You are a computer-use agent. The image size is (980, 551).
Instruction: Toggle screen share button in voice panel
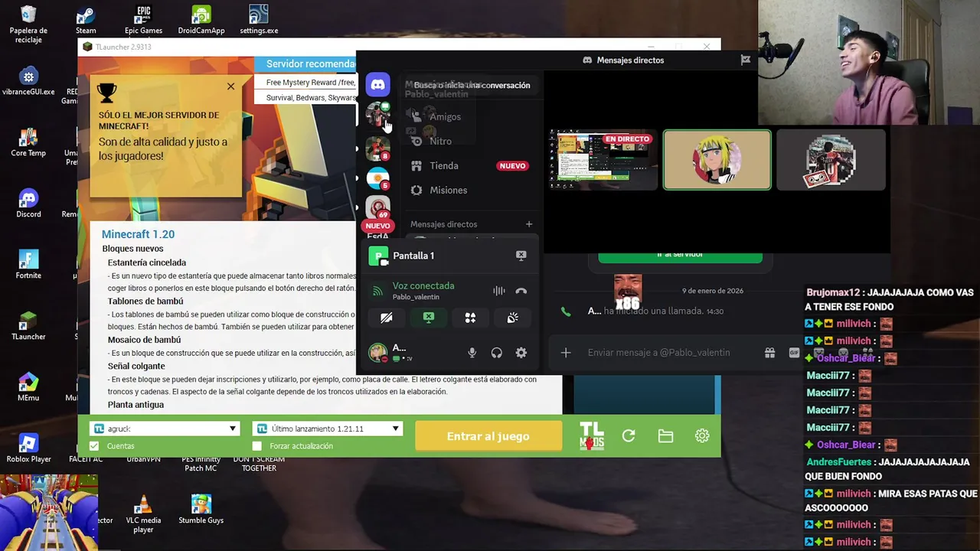point(429,318)
